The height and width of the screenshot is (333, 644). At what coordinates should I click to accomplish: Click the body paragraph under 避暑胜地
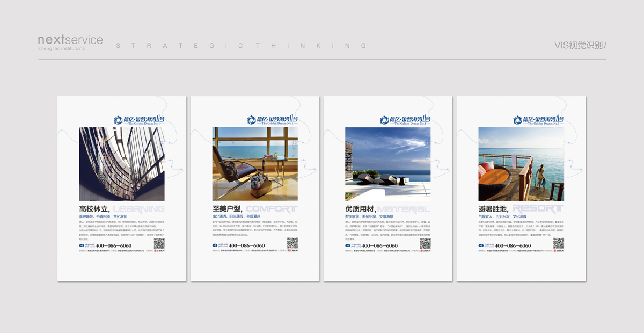pos(521,228)
